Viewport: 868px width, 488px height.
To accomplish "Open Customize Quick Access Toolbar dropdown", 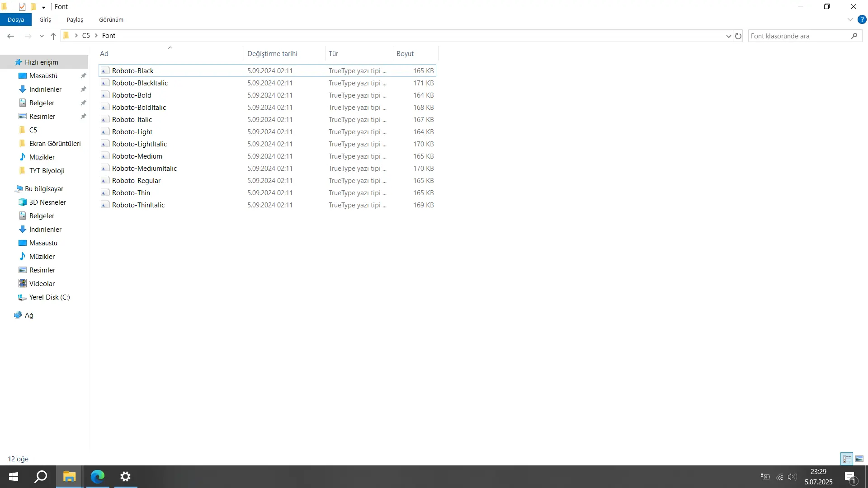I will coord(43,7).
